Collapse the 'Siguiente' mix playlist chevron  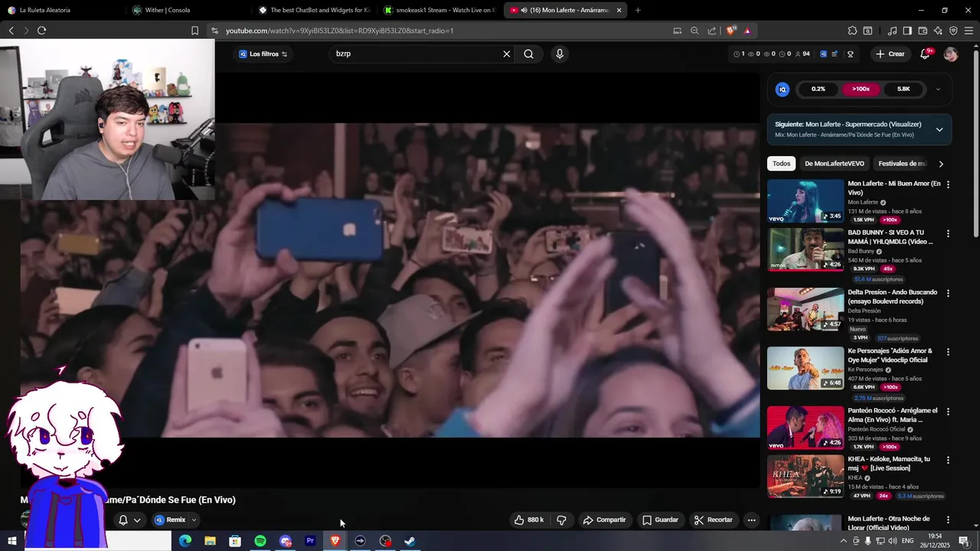939,129
